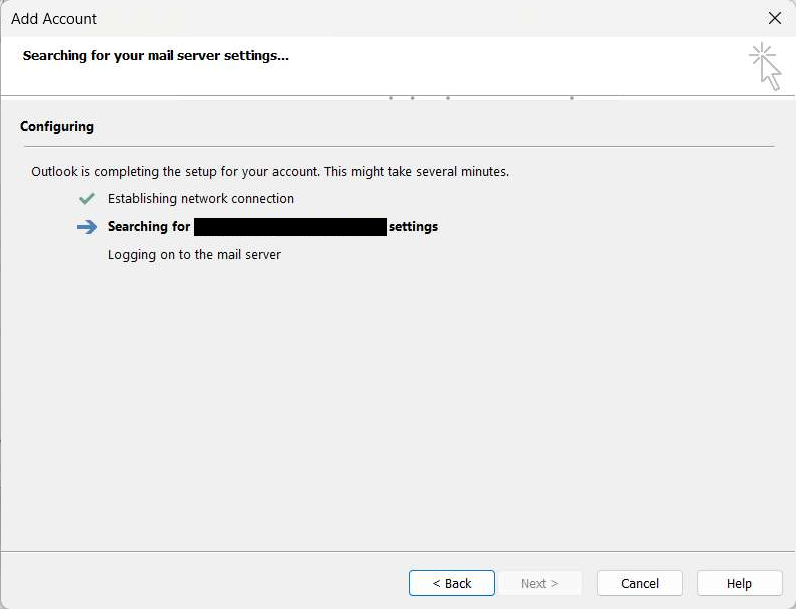The image size is (796, 609).
Task: Cancel the account setup
Action: 640,583
